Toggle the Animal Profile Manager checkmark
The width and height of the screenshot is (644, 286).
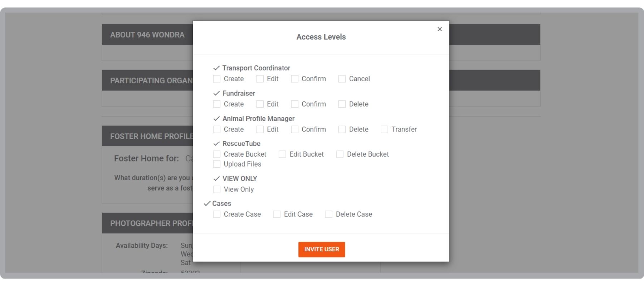click(216, 118)
